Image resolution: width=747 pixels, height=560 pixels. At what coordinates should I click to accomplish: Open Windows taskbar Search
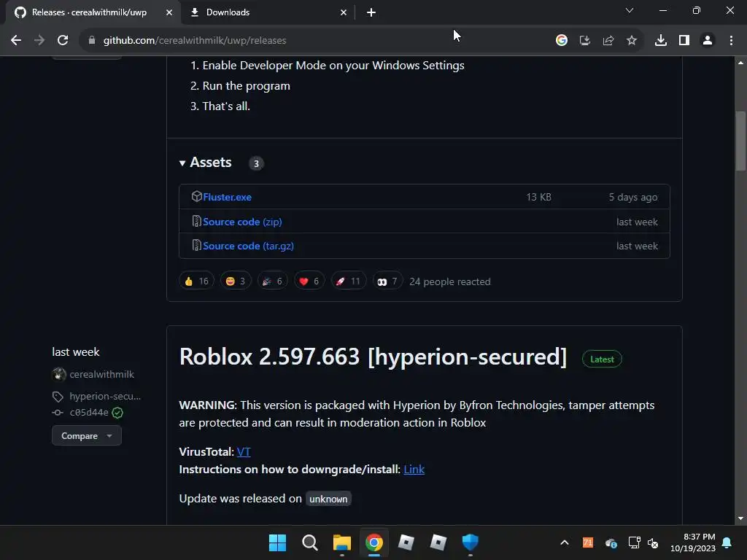tap(309, 542)
